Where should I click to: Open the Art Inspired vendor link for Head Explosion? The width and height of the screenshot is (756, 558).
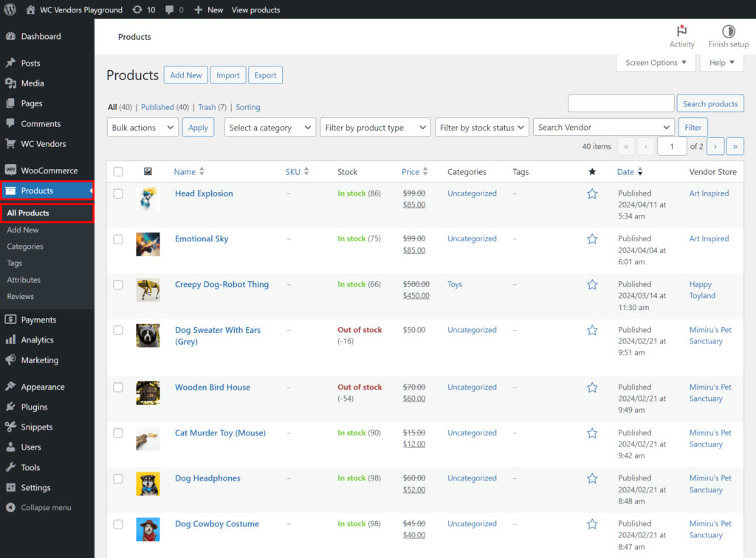coord(709,193)
